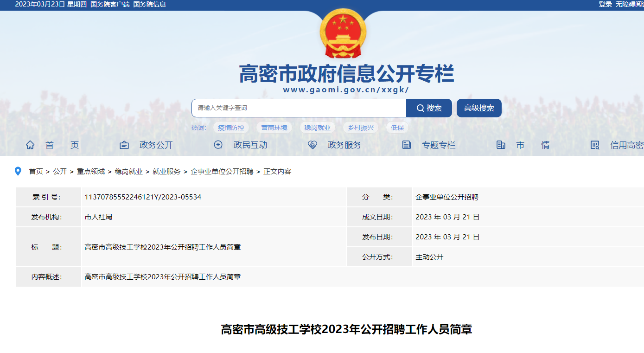Go to 公开 in breadcrumb

(60, 171)
